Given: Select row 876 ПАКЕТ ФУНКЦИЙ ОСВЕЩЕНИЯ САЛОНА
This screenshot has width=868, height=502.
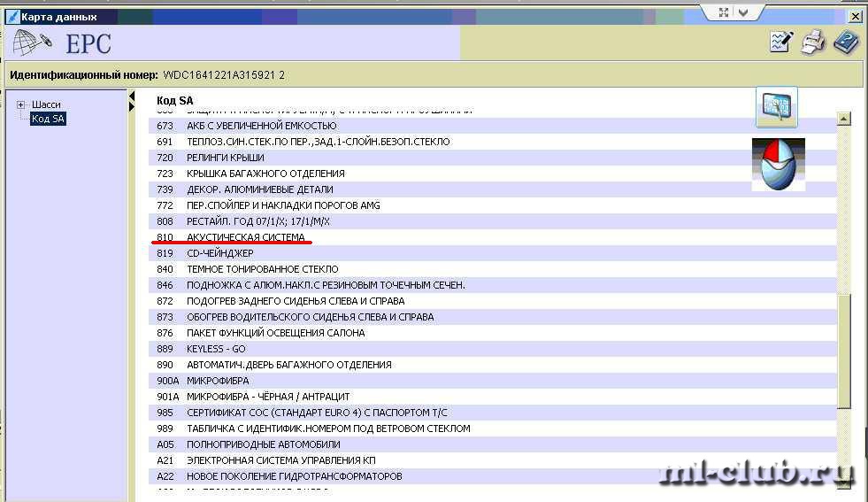Looking at the screenshot, I should (492, 333).
